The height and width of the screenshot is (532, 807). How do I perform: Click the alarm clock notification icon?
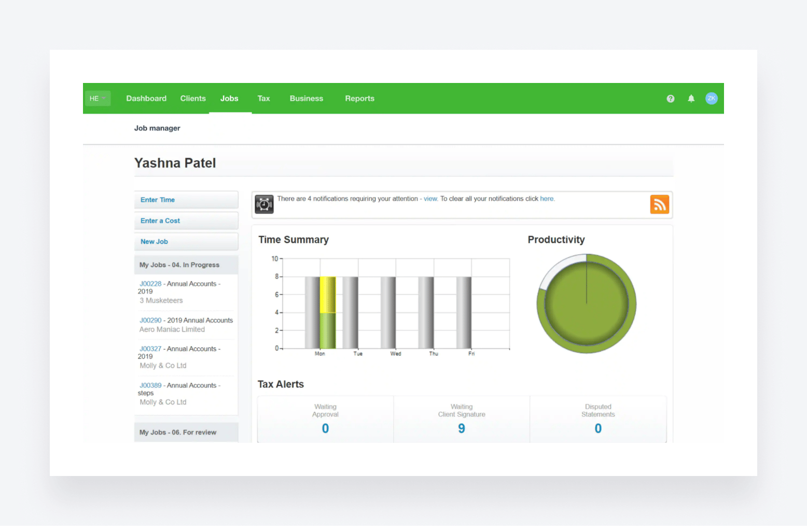tap(264, 204)
